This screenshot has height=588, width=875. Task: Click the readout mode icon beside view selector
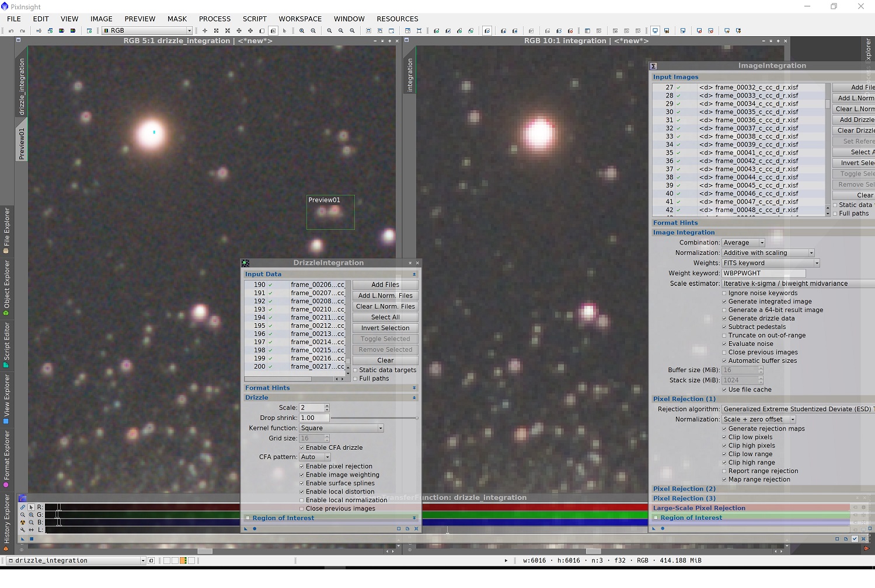151,561
